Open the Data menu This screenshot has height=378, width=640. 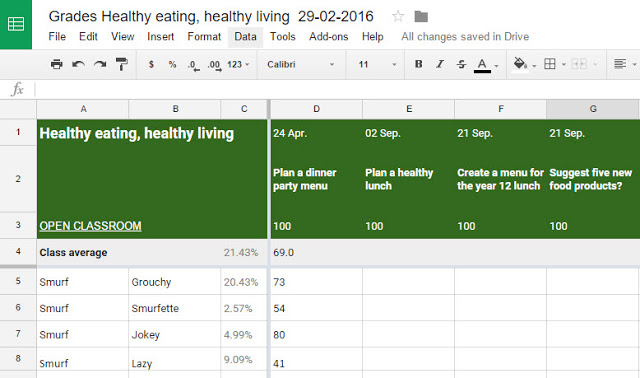coord(245,37)
